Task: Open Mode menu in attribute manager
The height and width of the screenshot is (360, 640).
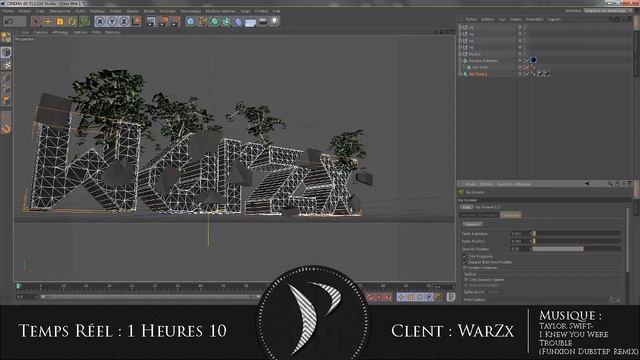Action: [x=470, y=184]
